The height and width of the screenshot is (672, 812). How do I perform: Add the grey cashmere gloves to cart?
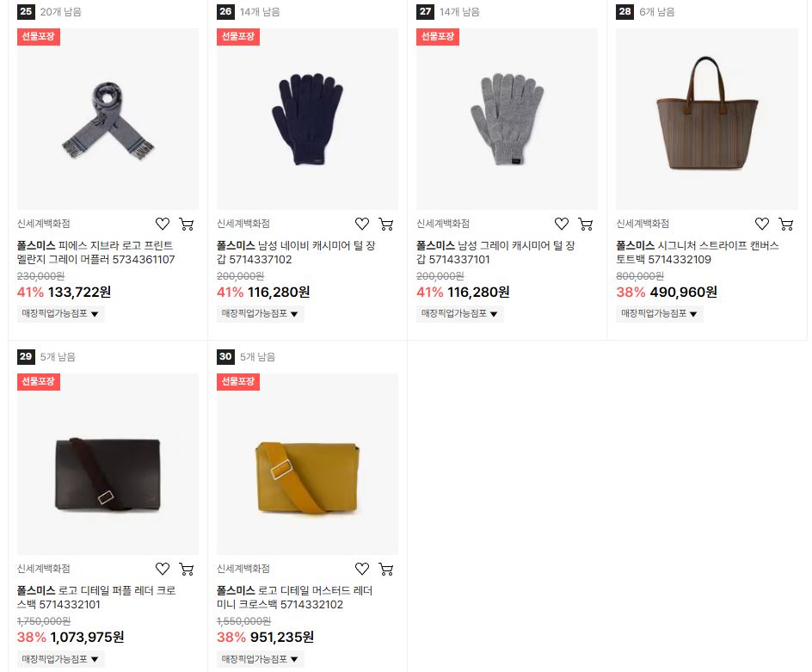586,224
